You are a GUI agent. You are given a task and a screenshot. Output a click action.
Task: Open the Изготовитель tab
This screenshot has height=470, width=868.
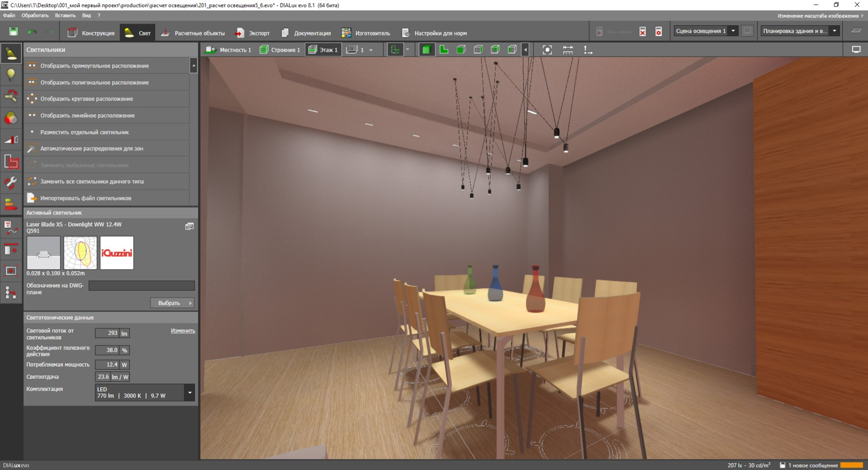[x=366, y=33]
